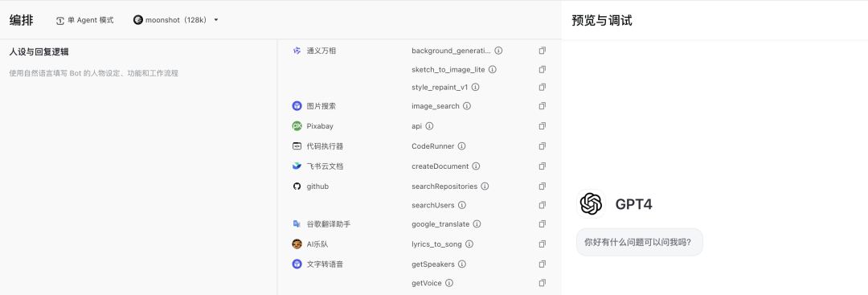This screenshot has height=295, width=868.
Task: Select the 代码执行器 plugin name
Action: click(325, 146)
